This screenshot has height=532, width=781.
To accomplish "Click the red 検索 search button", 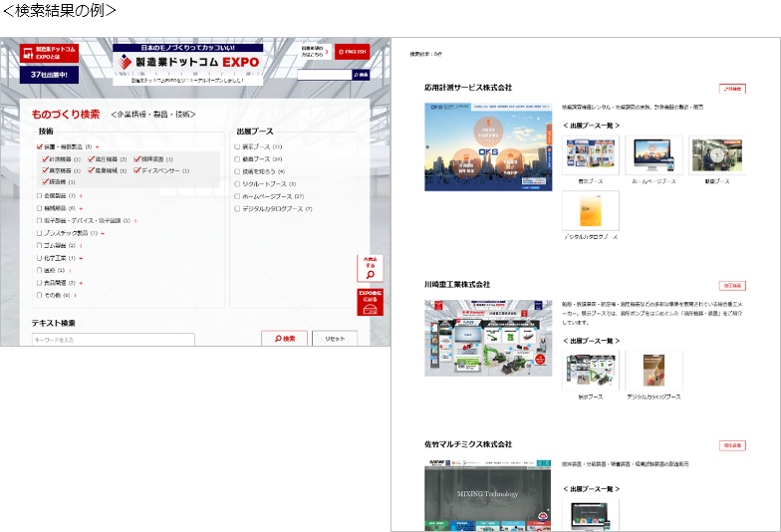I will 285,339.
